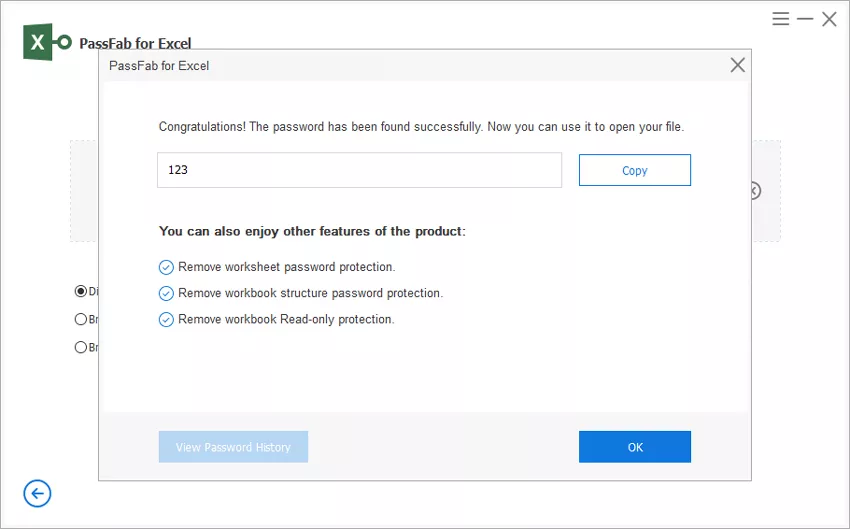Click the partly hidden circled X file icon
850x529 pixels.
(756, 191)
